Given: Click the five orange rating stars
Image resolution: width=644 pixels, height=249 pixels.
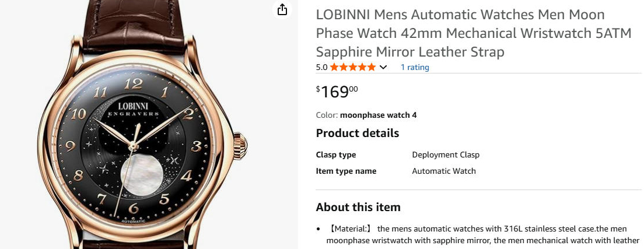Looking at the screenshot, I should click(353, 68).
